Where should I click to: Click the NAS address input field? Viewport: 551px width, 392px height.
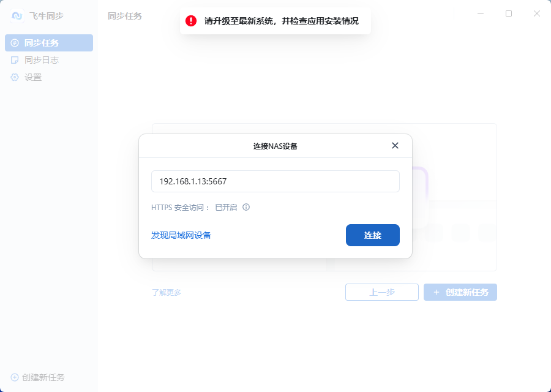[x=275, y=181]
